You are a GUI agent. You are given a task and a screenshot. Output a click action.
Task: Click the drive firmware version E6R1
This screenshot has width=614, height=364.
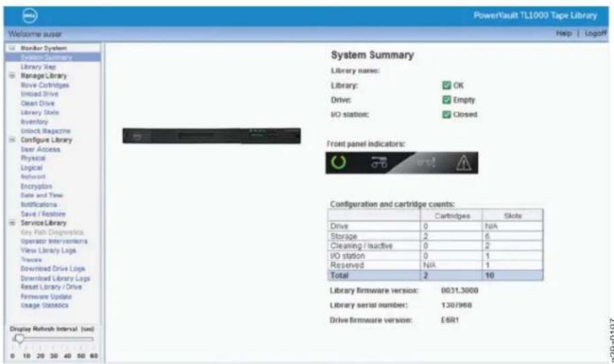(x=450, y=320)
